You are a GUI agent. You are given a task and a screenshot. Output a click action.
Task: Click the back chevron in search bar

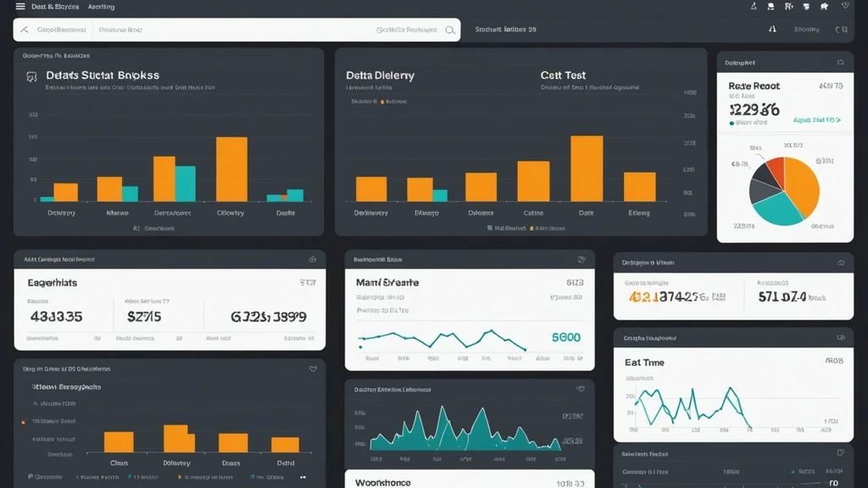[25, 30]
